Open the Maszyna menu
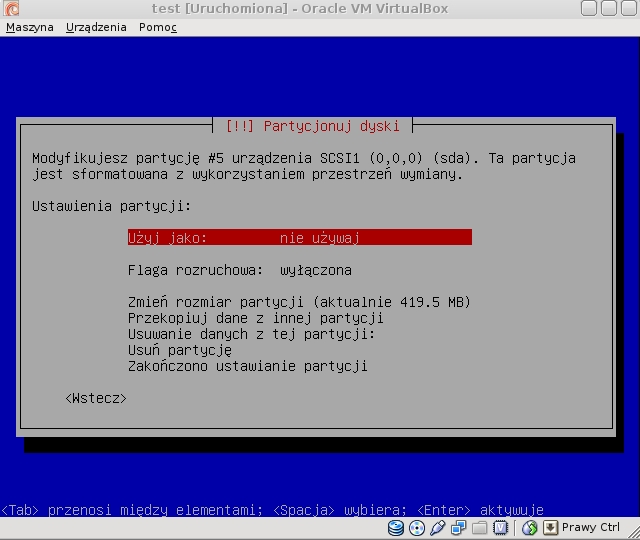640x540 pixels. 30,27
